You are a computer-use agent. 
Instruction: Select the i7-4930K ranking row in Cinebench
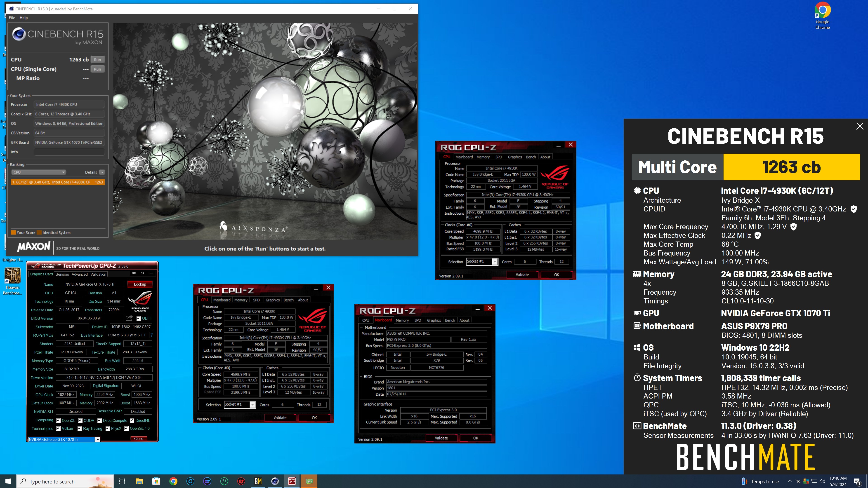click(x=58, y=182)
